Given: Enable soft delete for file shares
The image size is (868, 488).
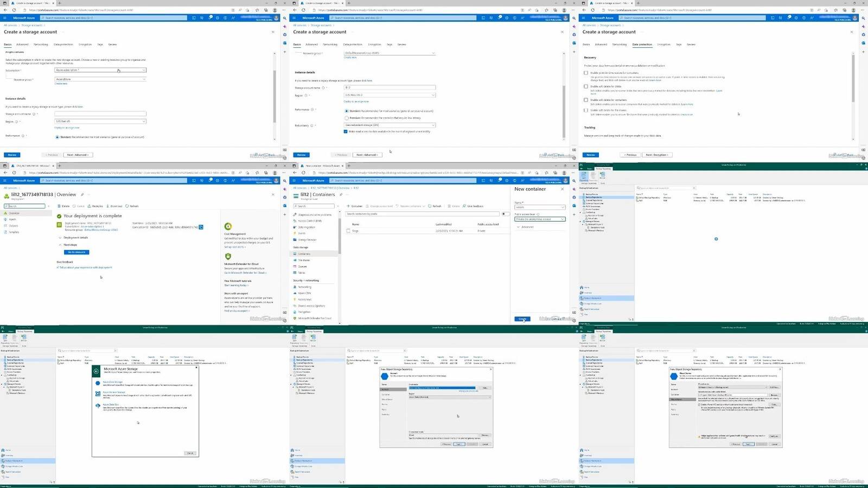Looking at the screenshot, I should (586, 110).
